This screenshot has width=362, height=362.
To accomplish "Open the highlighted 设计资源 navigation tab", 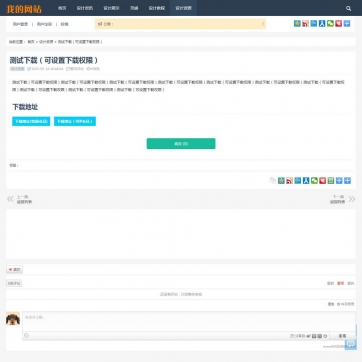I will point(183,8).
